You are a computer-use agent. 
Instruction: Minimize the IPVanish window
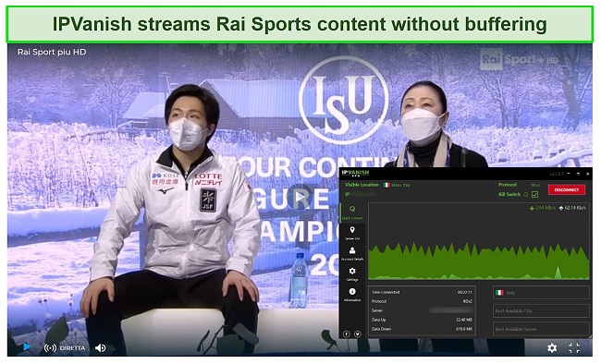tap(569, 174)
